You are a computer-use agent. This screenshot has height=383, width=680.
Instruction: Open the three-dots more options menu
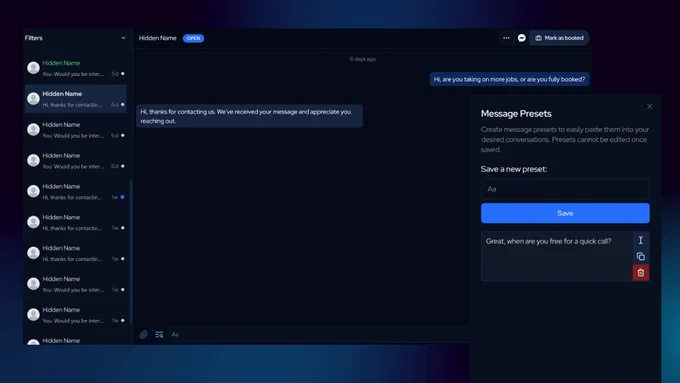click(506, 38)
